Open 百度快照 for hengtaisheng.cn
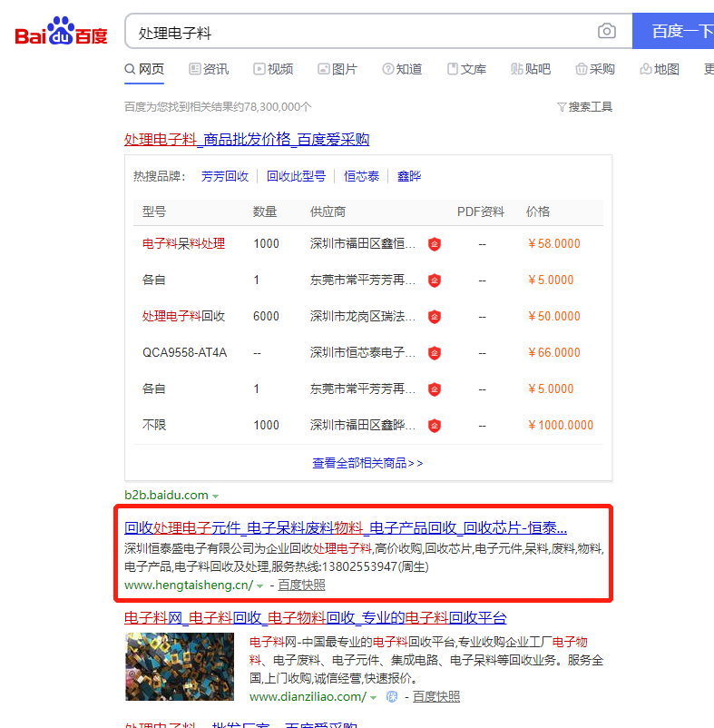 tap(301, 585)
